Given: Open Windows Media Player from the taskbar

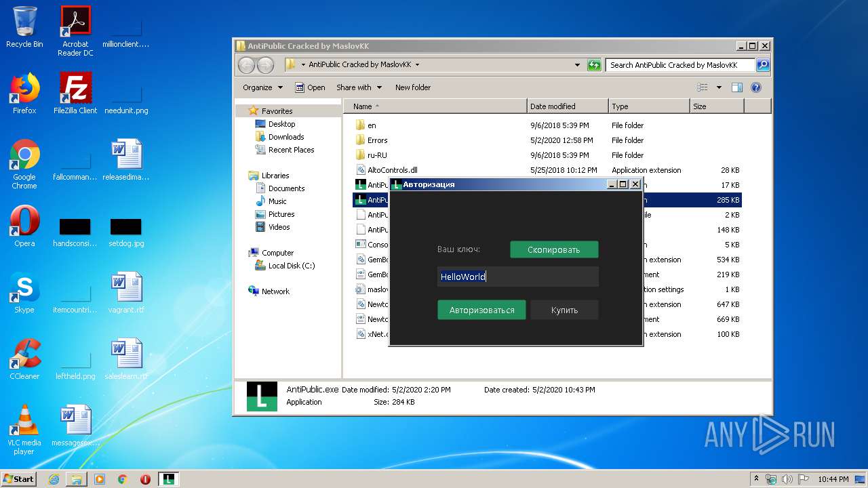Looking at the screenshot, I should coord(100,479).
